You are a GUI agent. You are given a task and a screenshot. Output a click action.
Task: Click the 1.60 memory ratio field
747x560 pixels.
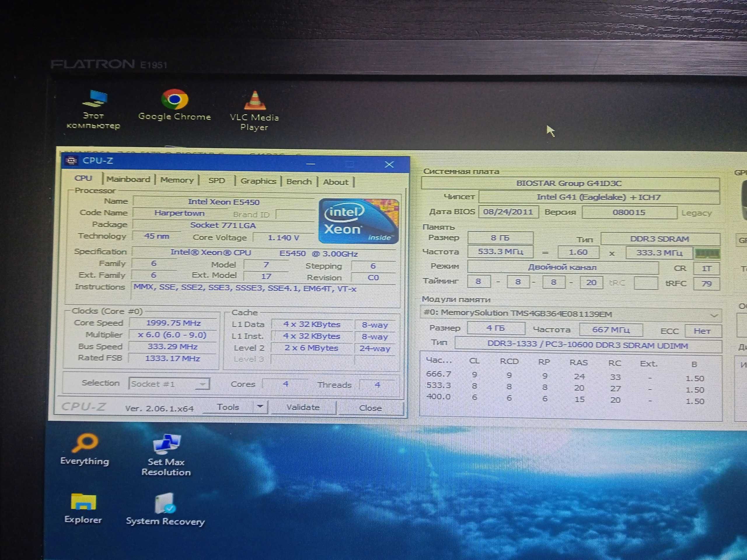click(x=578, y=253)
